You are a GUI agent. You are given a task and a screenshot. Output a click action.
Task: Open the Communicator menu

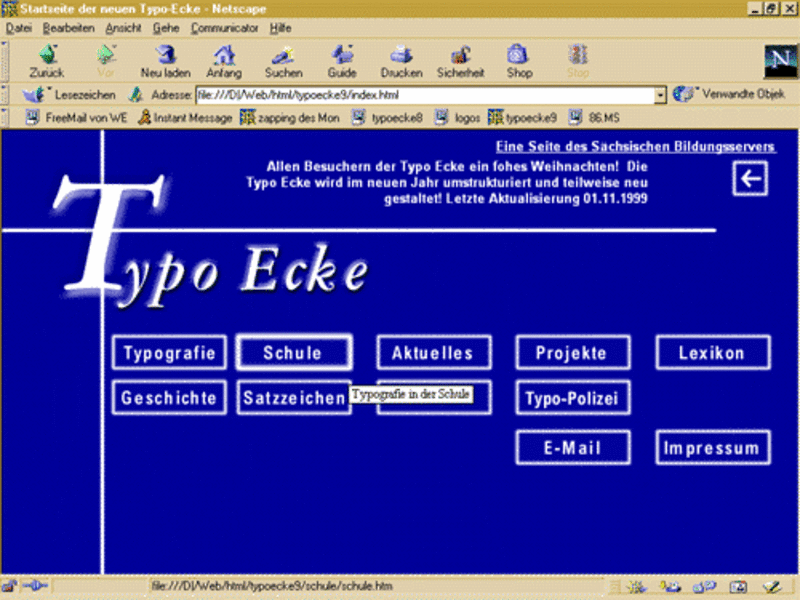point(224,28)
